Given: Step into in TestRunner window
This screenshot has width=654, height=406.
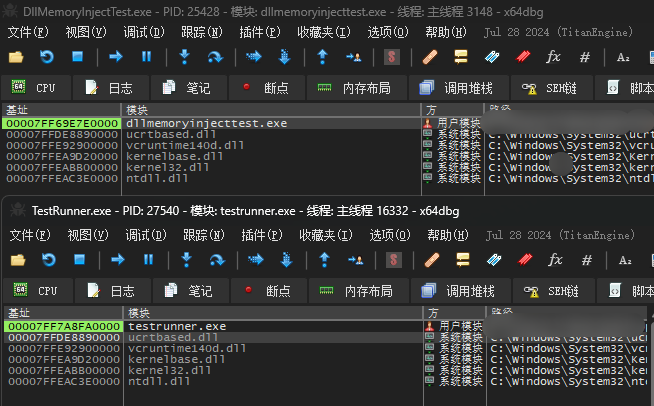Looking at the screenshot, I should (186, 260).
